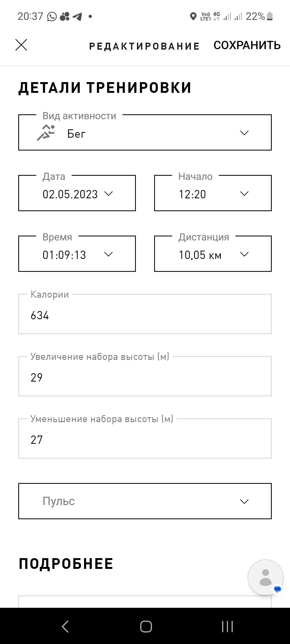
Task: Edit the Калории field showing 634
Action: 145,314
